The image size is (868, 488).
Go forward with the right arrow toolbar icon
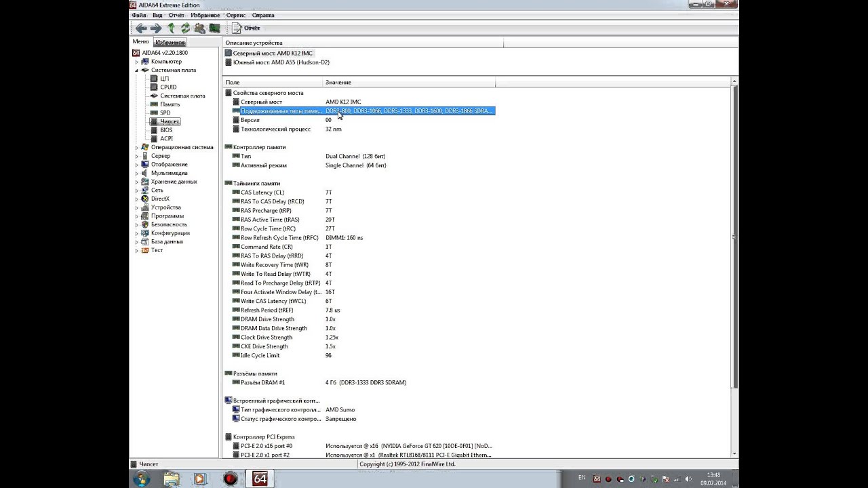click(156, 28)
